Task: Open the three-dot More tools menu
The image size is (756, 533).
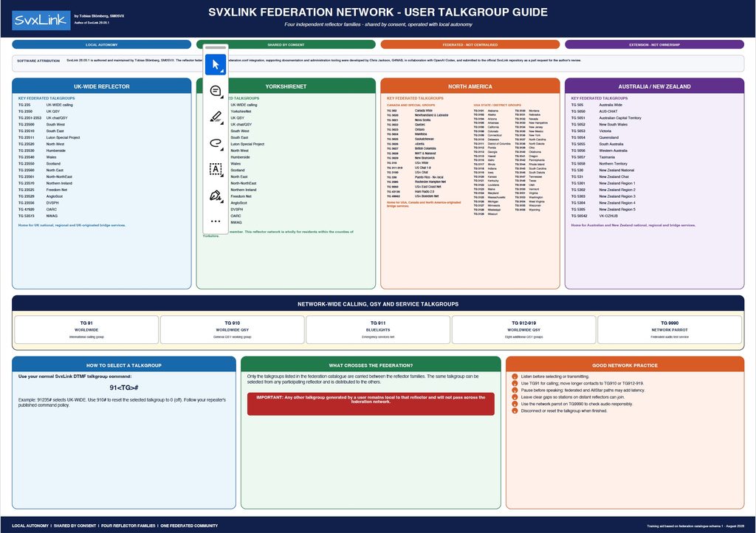Action: point(216,221)
